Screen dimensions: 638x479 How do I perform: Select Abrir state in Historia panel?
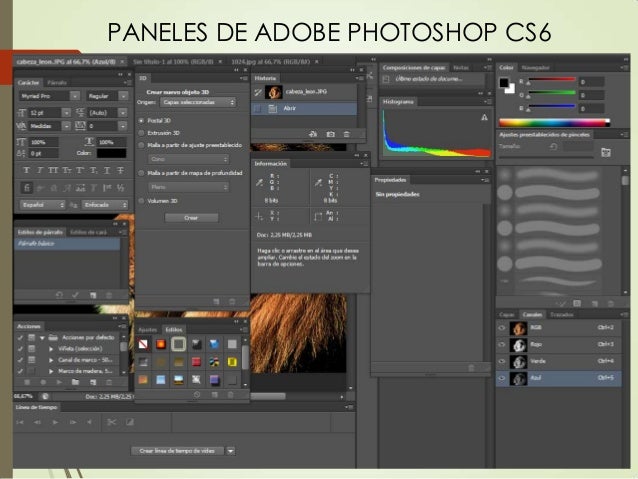tap(304, 109)
